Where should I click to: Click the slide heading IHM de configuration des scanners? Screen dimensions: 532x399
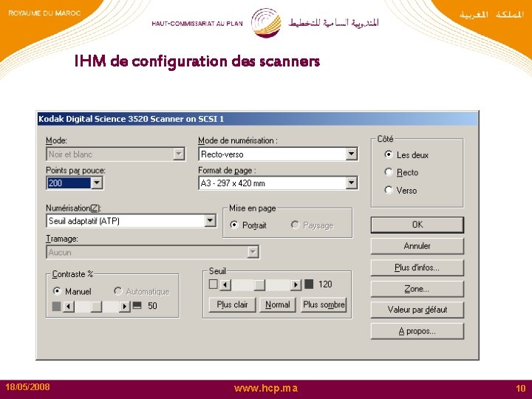point(197,61)
